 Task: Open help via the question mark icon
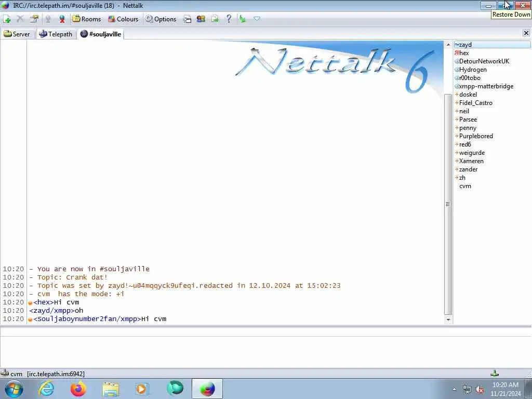pos(229,19)
